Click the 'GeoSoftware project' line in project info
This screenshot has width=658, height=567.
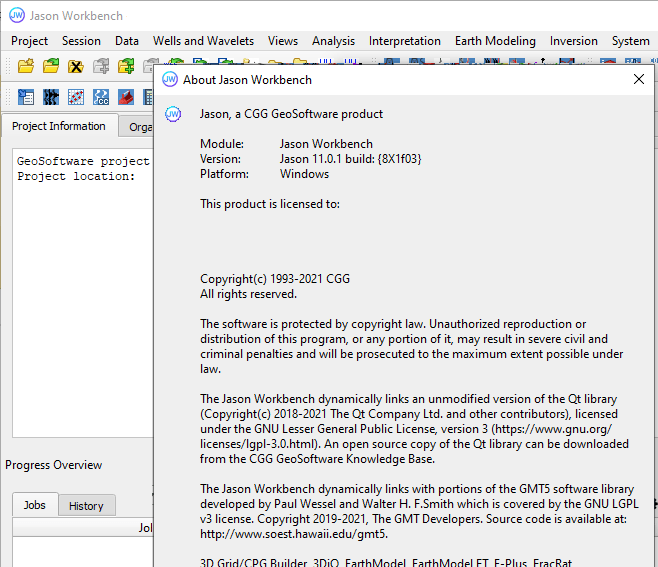[x=83, y=161]
